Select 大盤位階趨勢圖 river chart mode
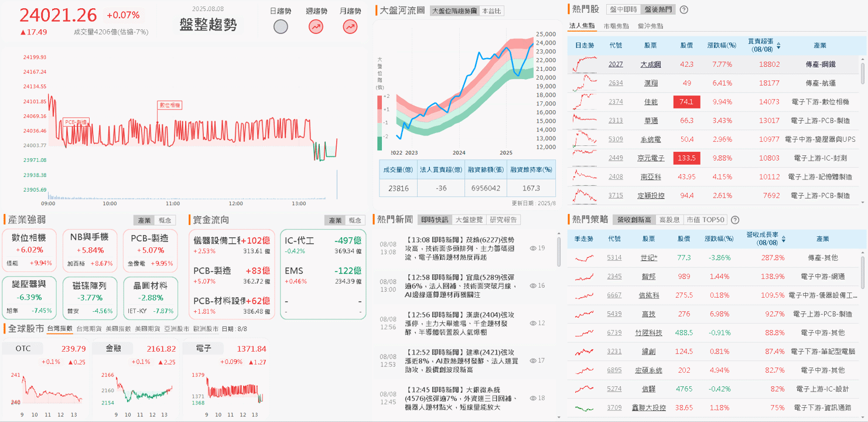 tap(454, 11)
